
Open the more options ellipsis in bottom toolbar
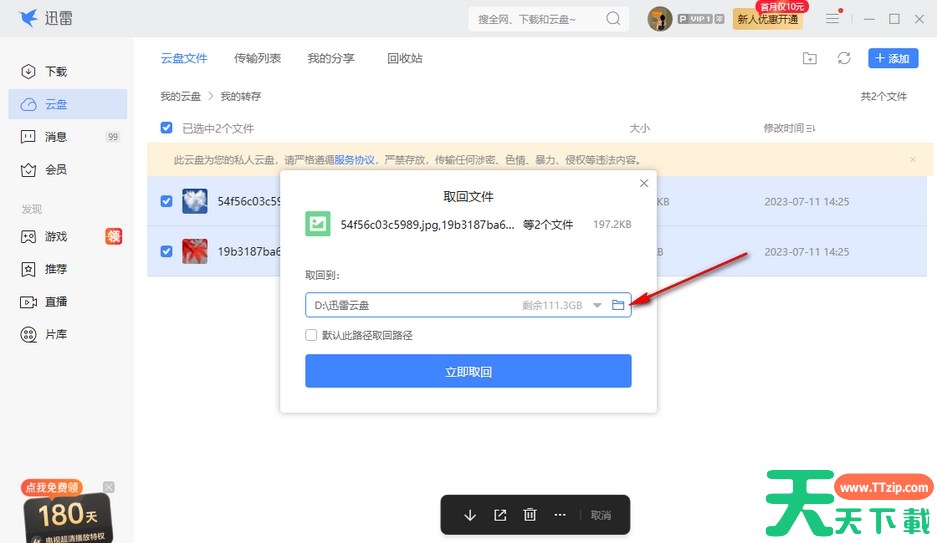click(560, 515)
